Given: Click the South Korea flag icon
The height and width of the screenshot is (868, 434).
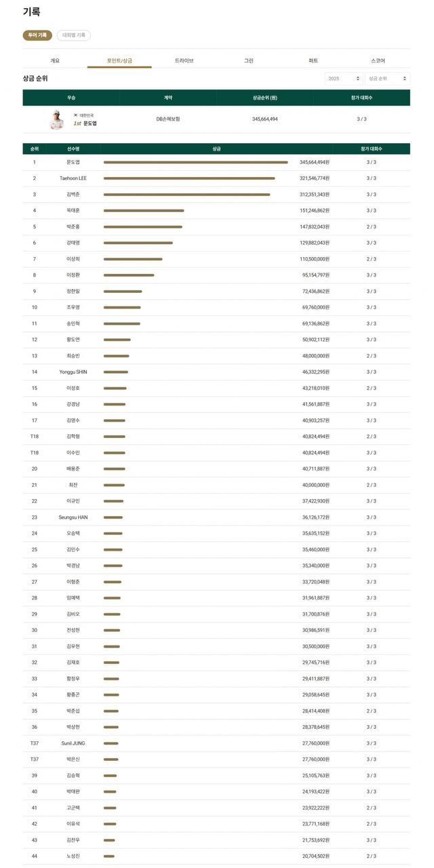Looking at the screenshot, I should (76, 115).
